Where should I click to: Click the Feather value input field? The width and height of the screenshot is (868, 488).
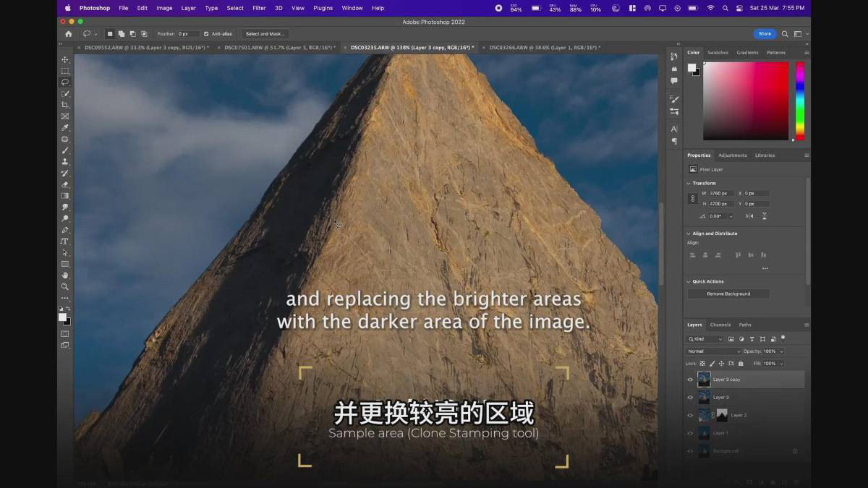[x=188, y=34]
